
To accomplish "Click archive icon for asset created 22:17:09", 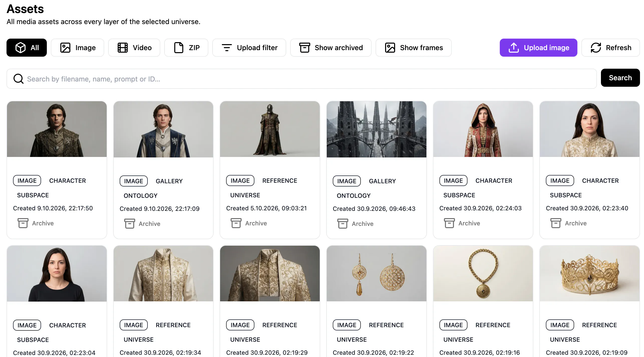I will [x=129, y=224].
